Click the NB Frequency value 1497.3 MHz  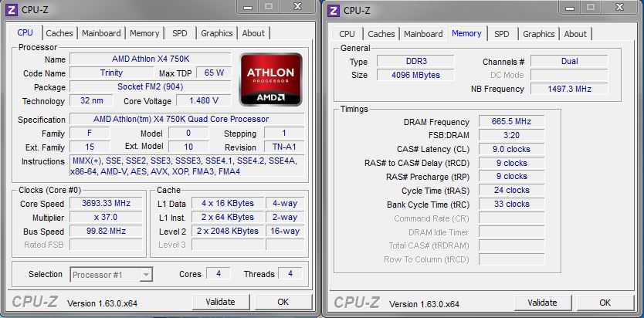coord(569,89)
